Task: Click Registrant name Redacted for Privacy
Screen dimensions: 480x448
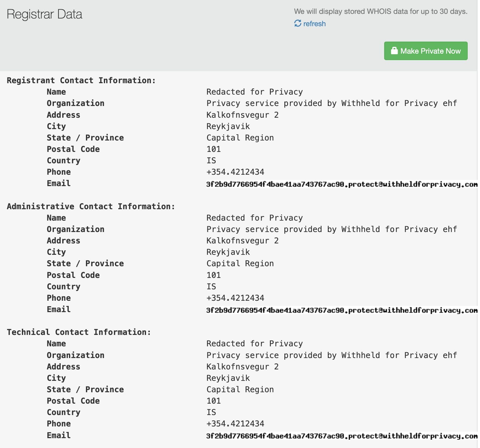Action: coord(254,92)
